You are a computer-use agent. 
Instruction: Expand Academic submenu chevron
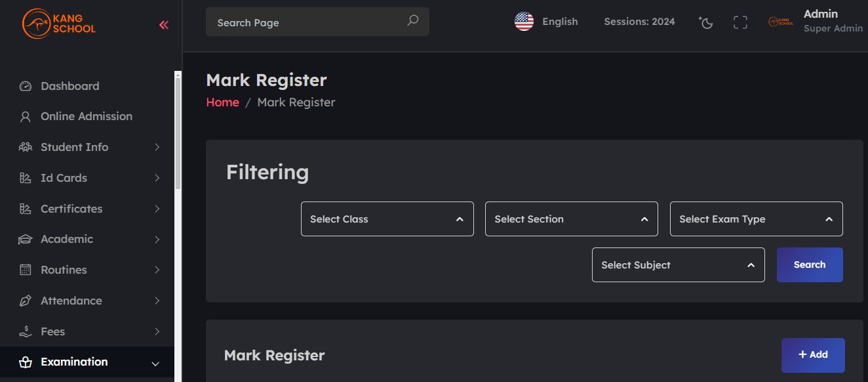(x=157, y=240)
